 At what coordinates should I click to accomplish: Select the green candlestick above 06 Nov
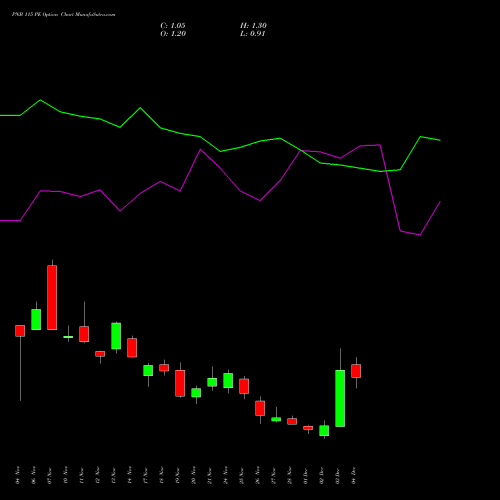click(36, 319)
